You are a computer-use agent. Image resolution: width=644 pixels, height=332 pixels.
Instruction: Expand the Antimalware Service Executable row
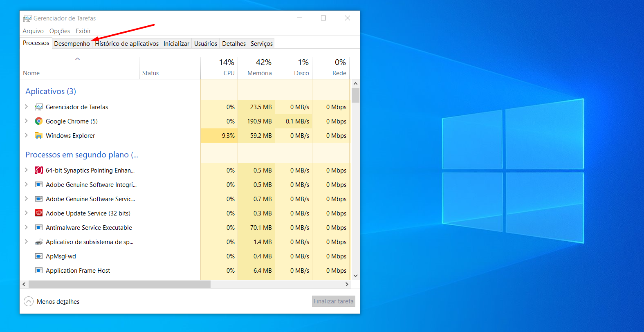[x=26, y=227]
